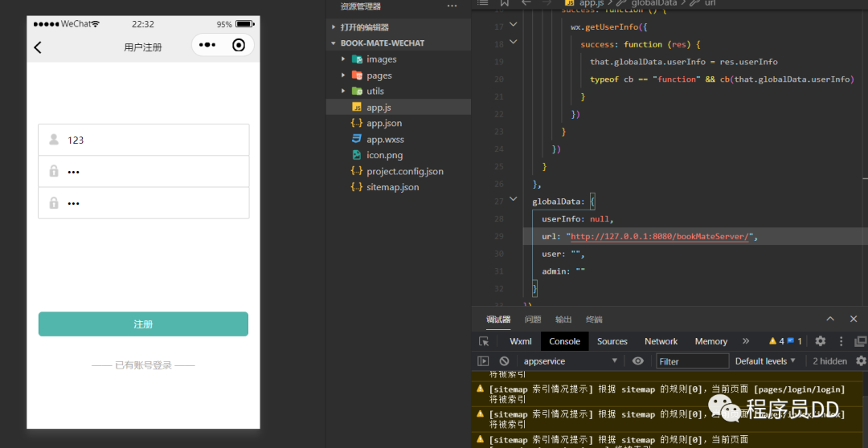Collapse the debugger panel with up chevron

pos(830,319)
